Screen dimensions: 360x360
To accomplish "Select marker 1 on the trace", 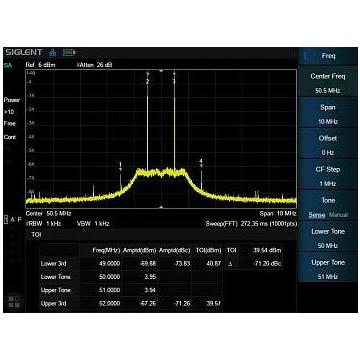I will pyautogui.click(x=121, y=166).
